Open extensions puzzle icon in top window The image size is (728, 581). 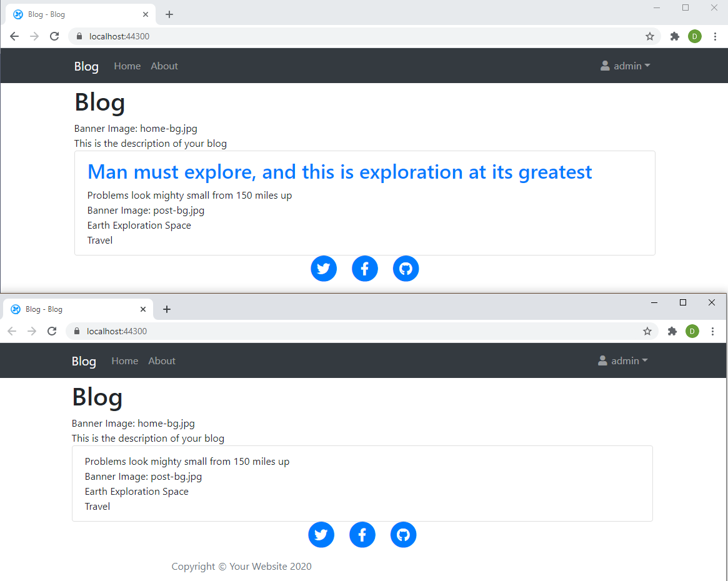click(675, 36)
